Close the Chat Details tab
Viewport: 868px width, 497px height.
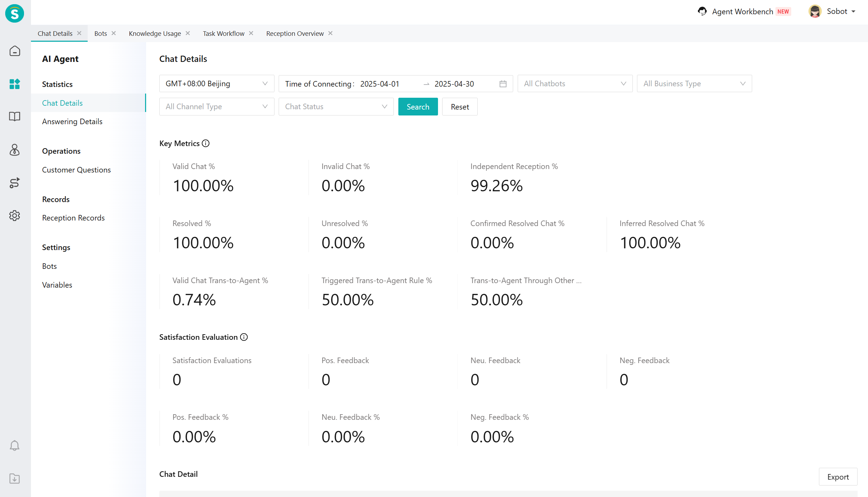coord(79,33)
